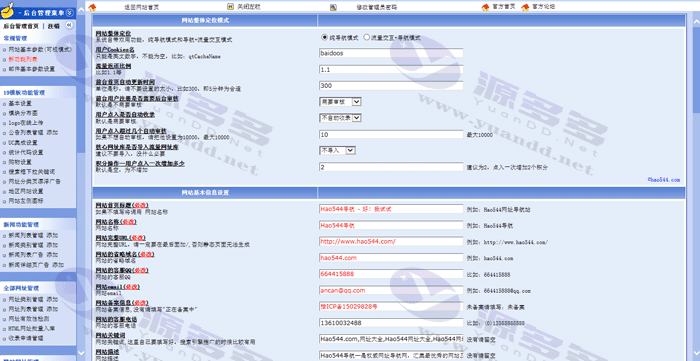700x361 pixels.
Task: Click the domain field containing hao544.com
Action: (391, 258)
